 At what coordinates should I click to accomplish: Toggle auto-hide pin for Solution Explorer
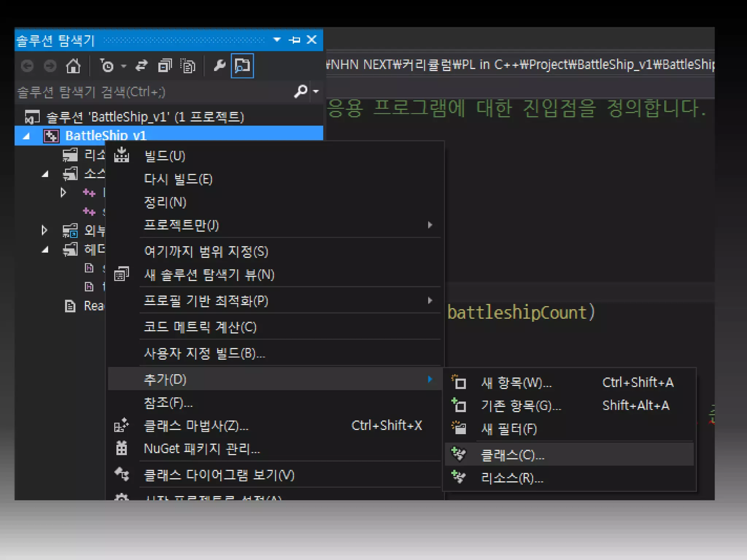tap(294, 39)
